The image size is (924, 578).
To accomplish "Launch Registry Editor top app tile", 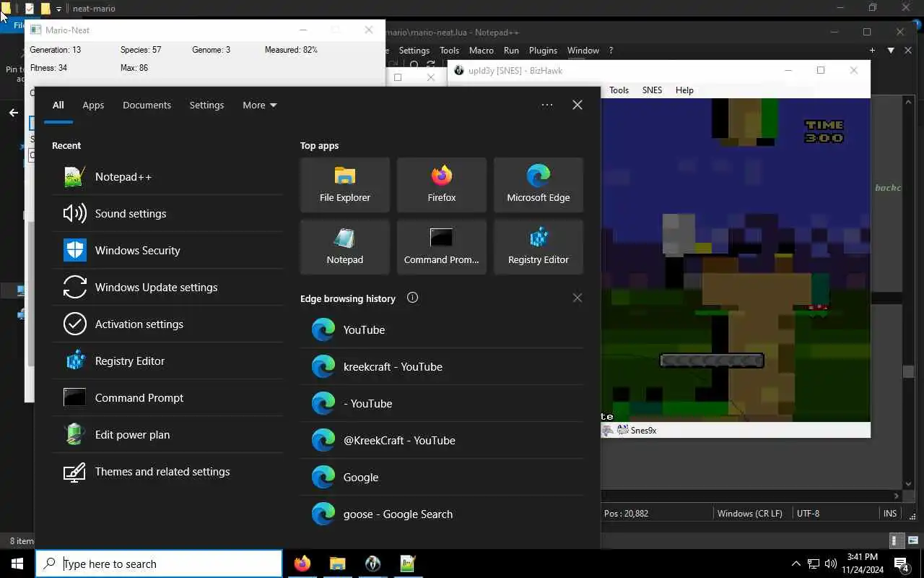I will tap(539, 247).
